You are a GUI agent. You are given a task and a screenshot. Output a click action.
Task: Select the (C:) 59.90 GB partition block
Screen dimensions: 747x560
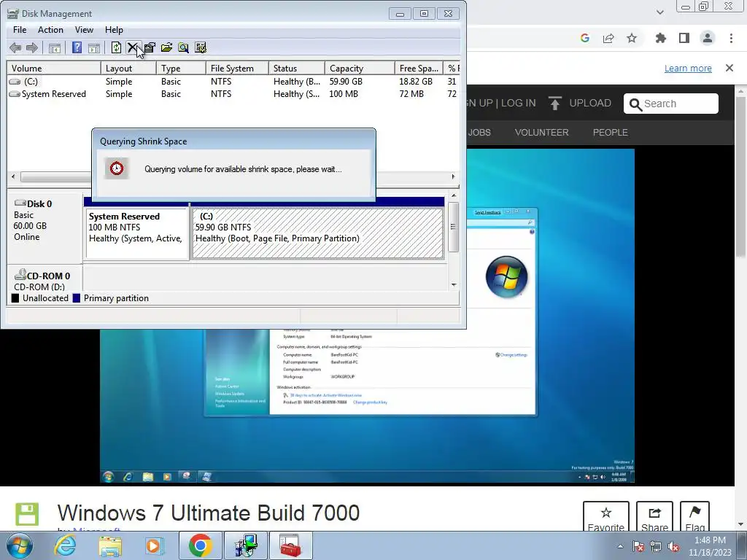[318, 233]
